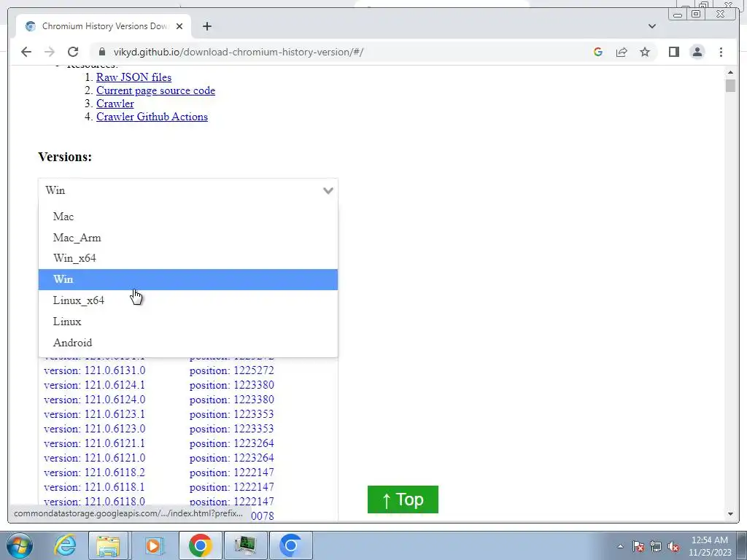This screenshot has height=560, width=747.
Task: Choose Mac_Arm from platform list
Action: click(188, 237)
